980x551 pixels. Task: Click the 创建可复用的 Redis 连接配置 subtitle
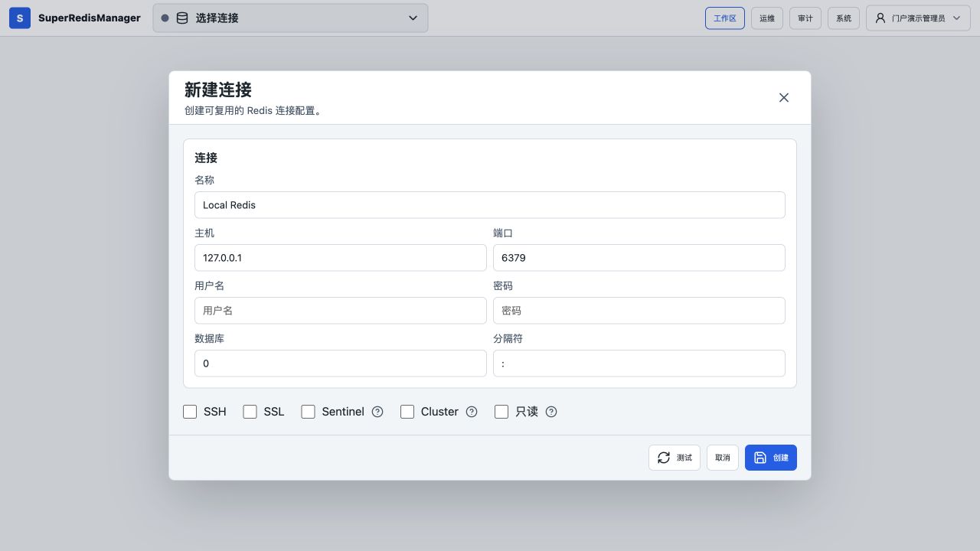[254, 110]
